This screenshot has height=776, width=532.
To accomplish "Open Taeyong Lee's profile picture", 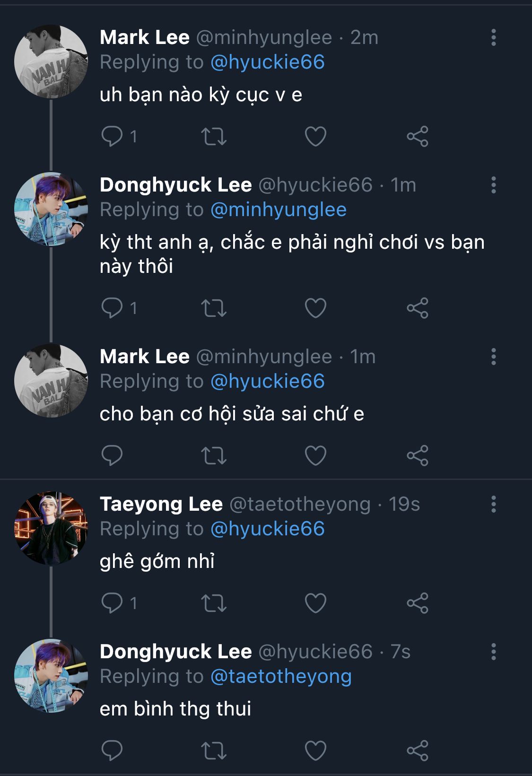I will tap(51, 528).
